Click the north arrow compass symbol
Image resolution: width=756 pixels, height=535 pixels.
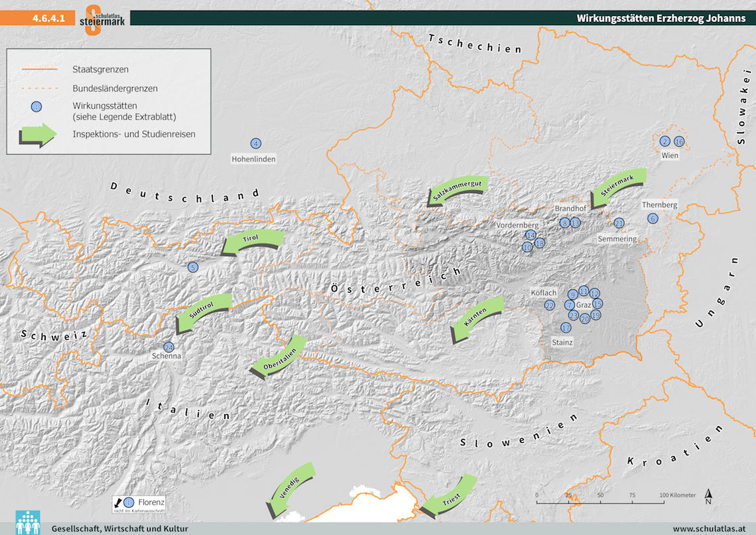point(708,495)
